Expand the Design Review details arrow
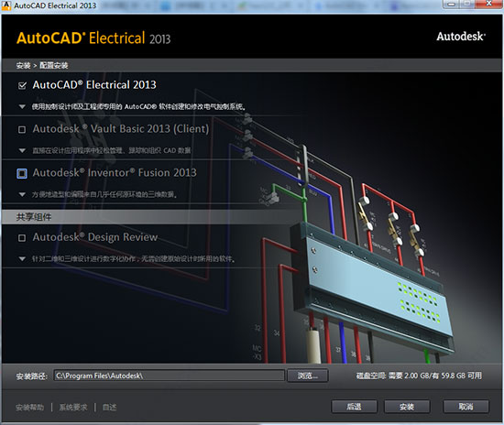Viewport: 504px width, 425px height. [22, 258]
